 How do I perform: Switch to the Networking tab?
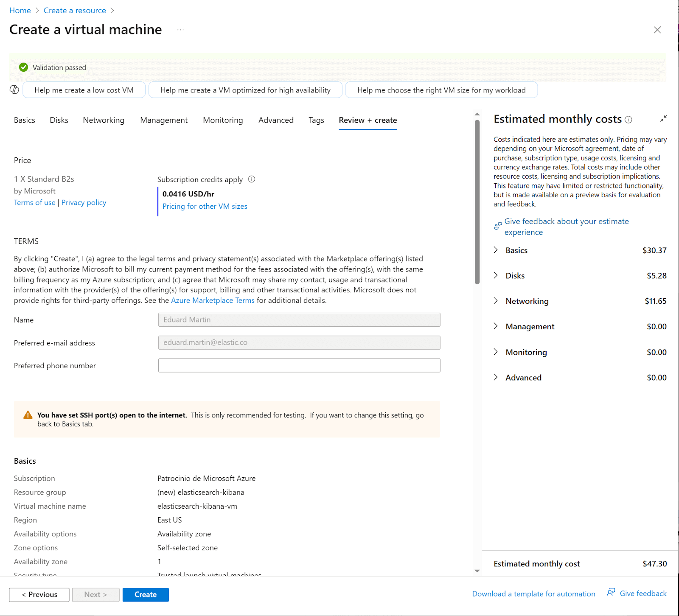click(103, 120)
